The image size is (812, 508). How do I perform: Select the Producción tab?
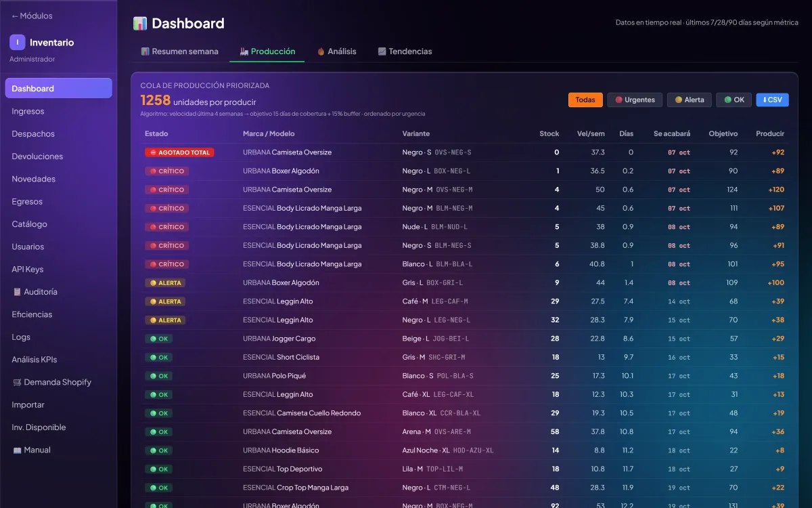267,51
